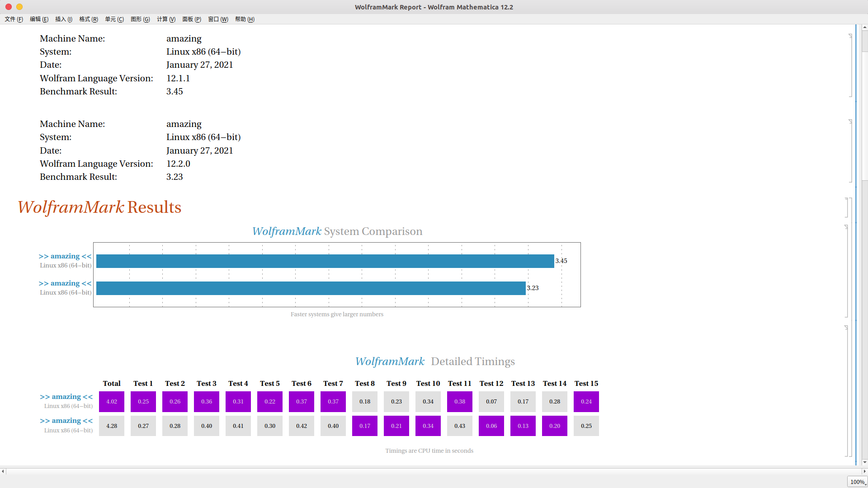Select the System Comparison chart cell bracket
Image resolution: width=868 pixels, height=488 pixels.
pos(846,271)
